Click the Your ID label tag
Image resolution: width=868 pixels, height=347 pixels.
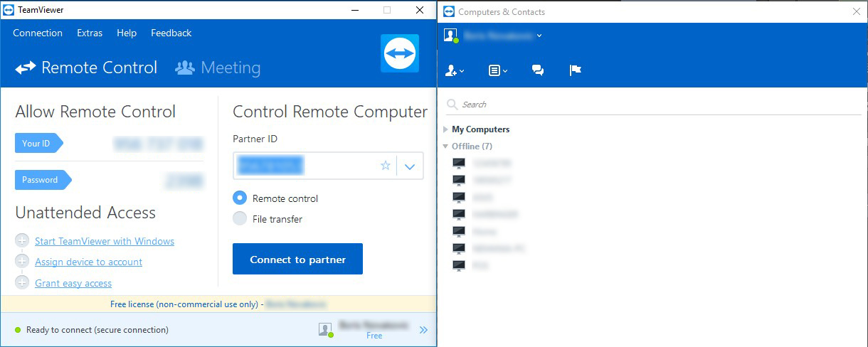38,143
